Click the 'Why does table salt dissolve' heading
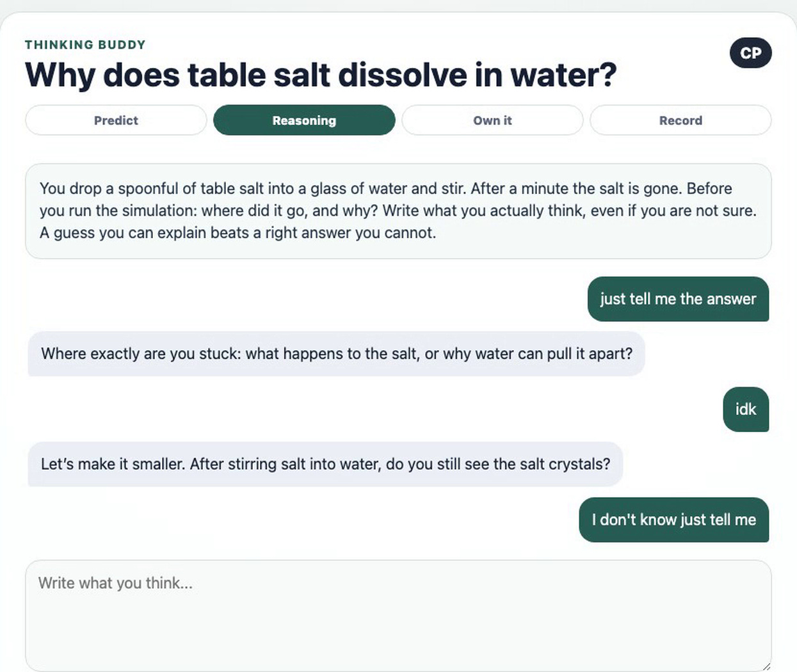The image size is (797, 672). tap(321, 75)
